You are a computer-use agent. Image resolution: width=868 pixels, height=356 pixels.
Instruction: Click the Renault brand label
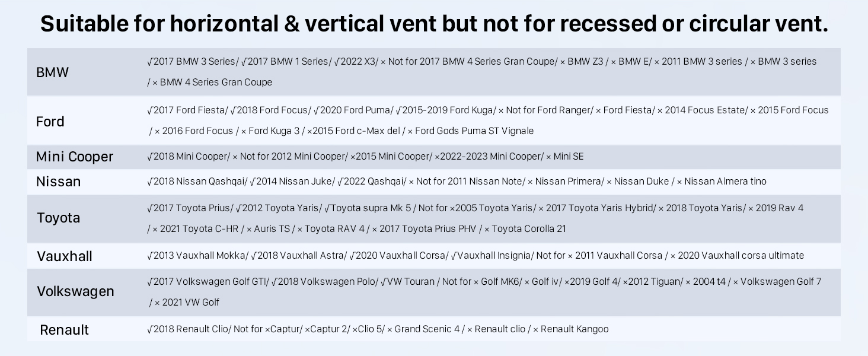(64, 330)
